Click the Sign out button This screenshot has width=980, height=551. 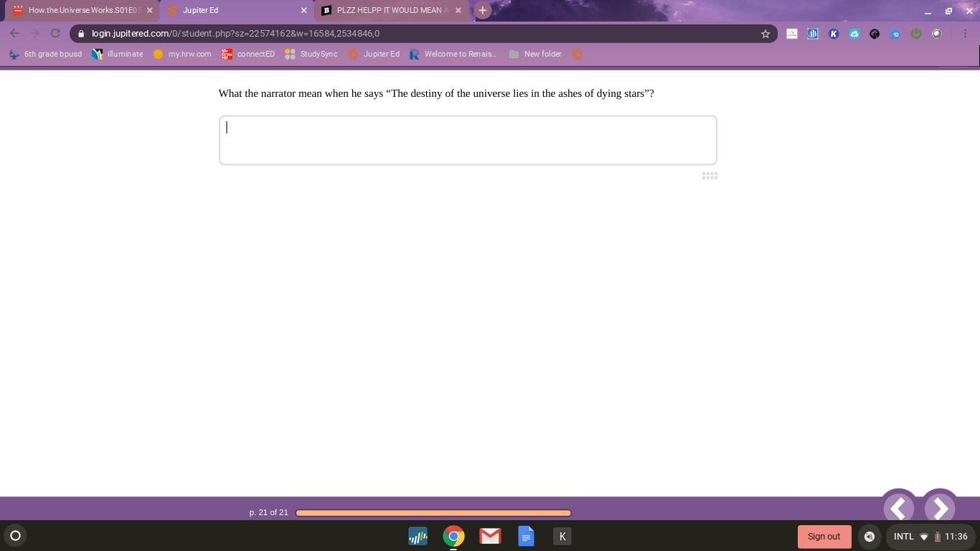point(824,537)
